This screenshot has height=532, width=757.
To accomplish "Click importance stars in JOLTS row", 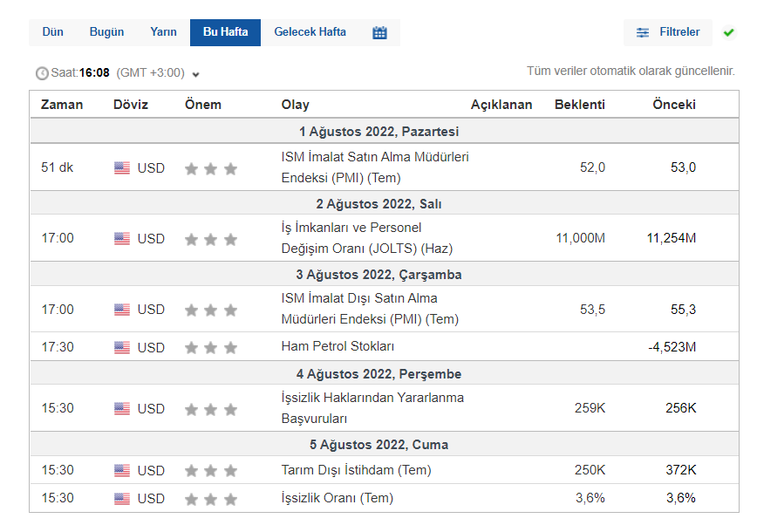I will [x=211, y=239].
